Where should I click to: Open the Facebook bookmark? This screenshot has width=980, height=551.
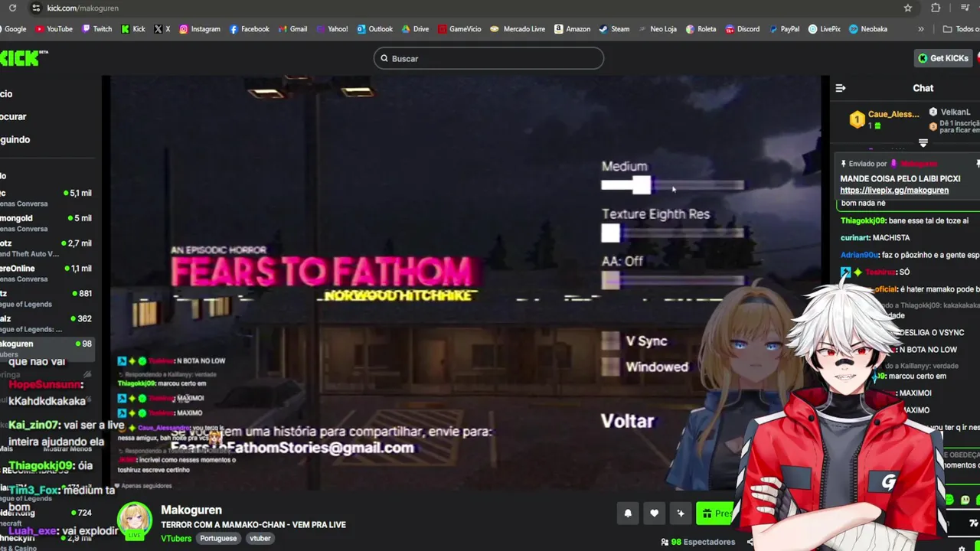click(248, 29)
